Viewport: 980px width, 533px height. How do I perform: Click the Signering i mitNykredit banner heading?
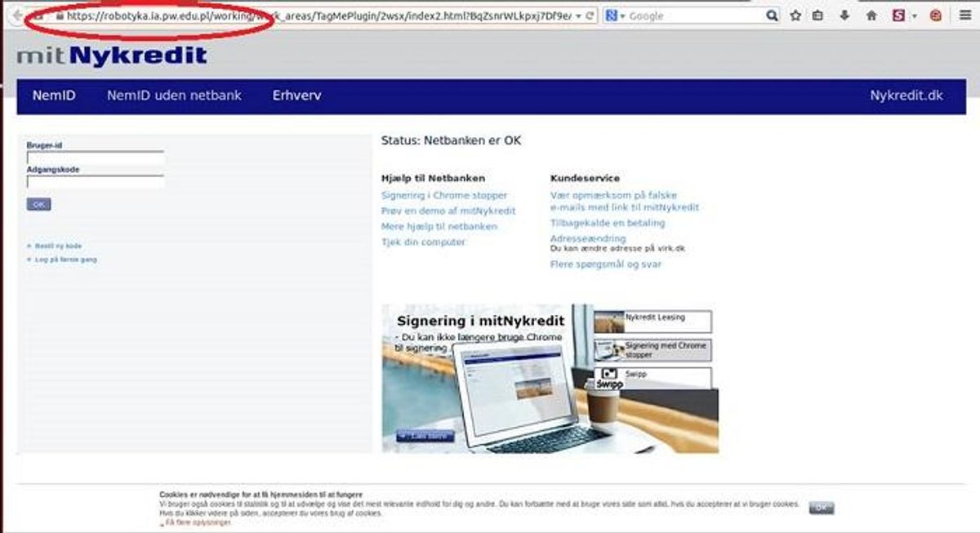(480, 320)
